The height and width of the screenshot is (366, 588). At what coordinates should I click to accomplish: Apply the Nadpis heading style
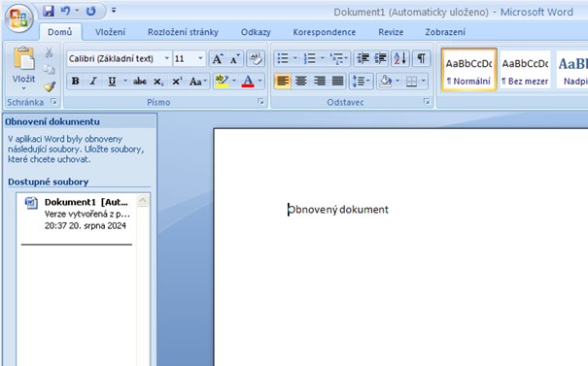point(572,70)
